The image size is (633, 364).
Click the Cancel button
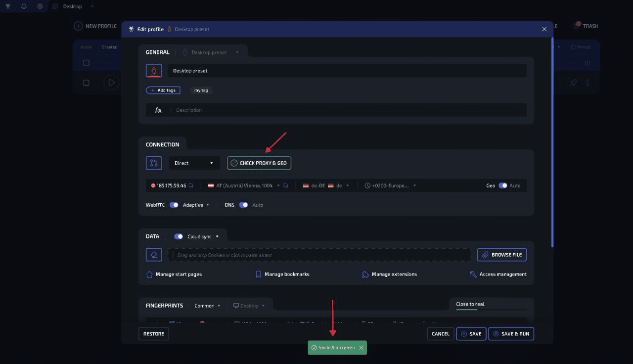tap(441, 334)
